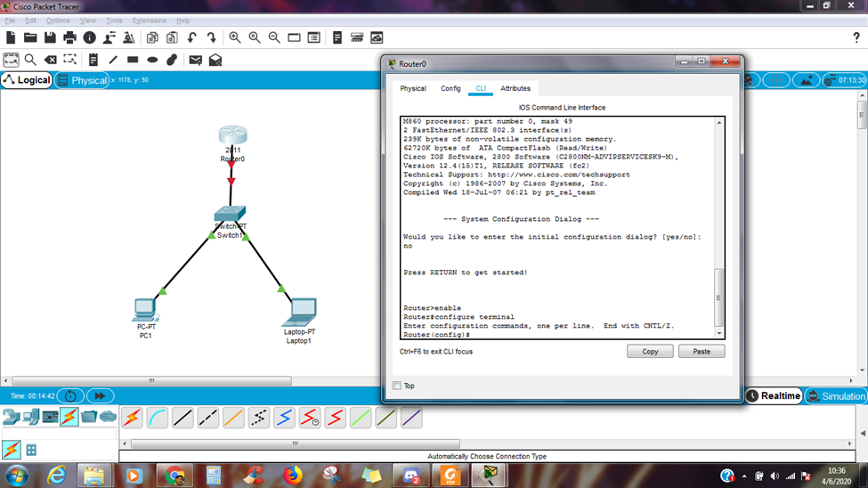Choose the Resize Shape tool
Viewport: 868px width, 488px height.
coord(69,60)
